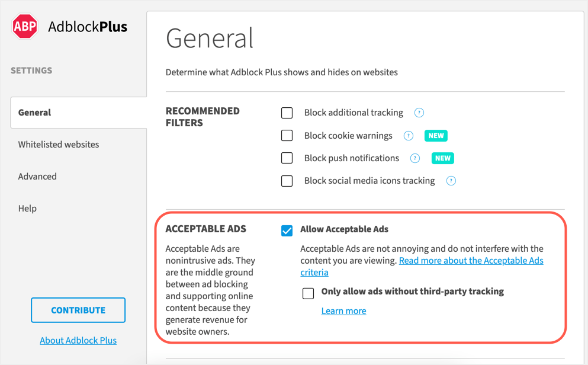Follow the Learn more link
The height and width of the screenshot is (365, 588).
(343, 311)
